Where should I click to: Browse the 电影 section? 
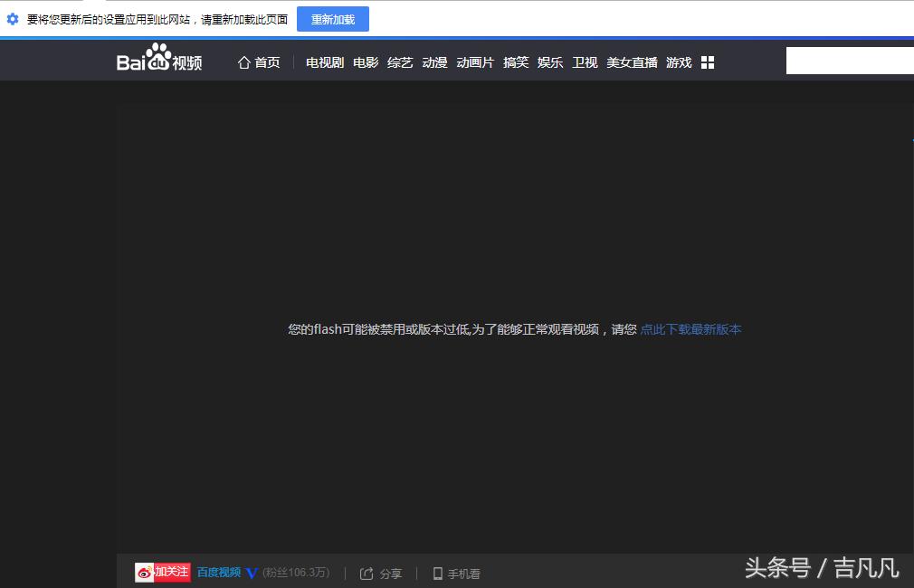[x=365, y=62]
